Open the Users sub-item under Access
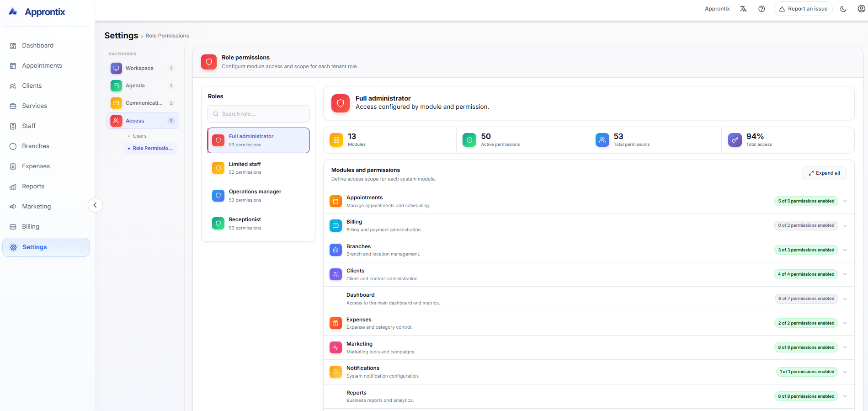The height and width of the screenshot is (411, 868). pyautogui.click(x=139, y=136)
